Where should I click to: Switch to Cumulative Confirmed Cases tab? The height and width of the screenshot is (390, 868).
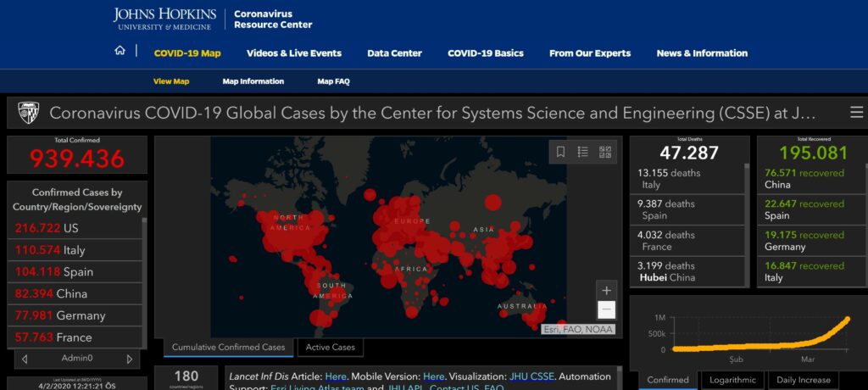click(228, 348)
